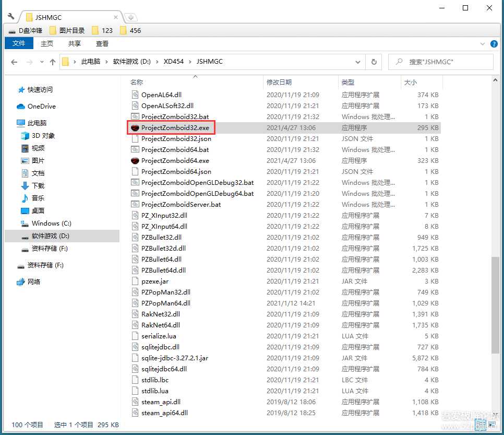
Task: Sort files by 修改日期 column header
Action: [x=279, y=82]
